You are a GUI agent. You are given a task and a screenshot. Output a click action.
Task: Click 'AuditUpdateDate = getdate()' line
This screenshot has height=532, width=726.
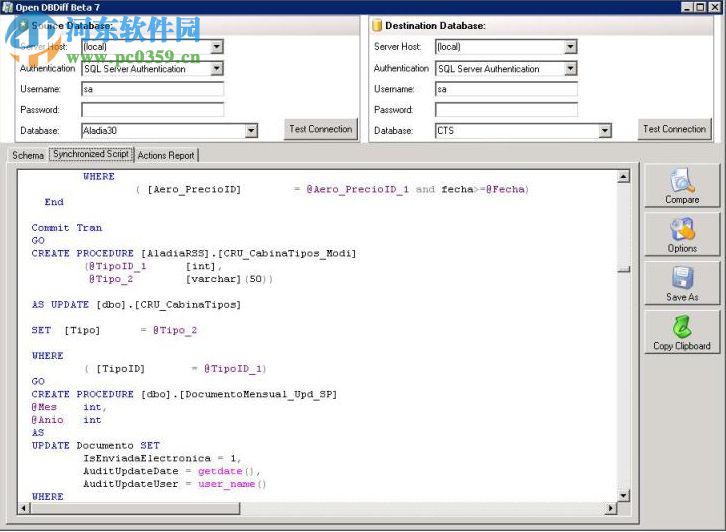172,471
